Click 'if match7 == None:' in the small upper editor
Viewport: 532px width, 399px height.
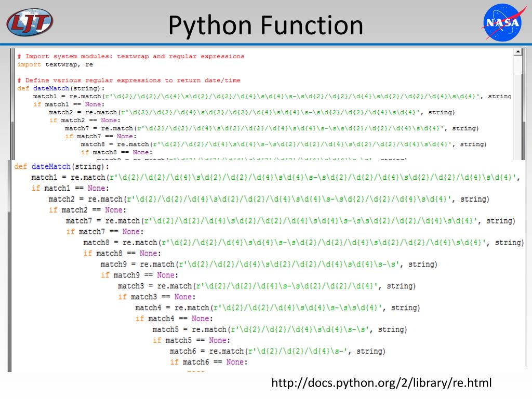[x=101, y=137]
